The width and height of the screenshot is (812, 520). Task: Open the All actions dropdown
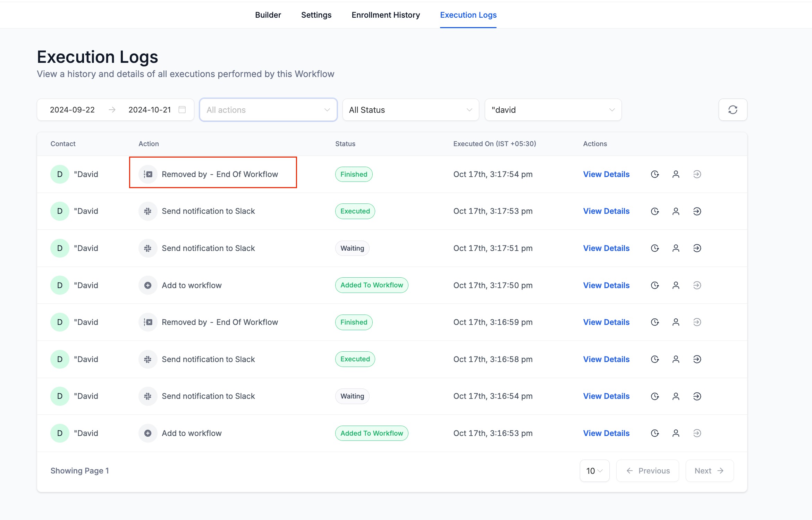pos(268,110)
